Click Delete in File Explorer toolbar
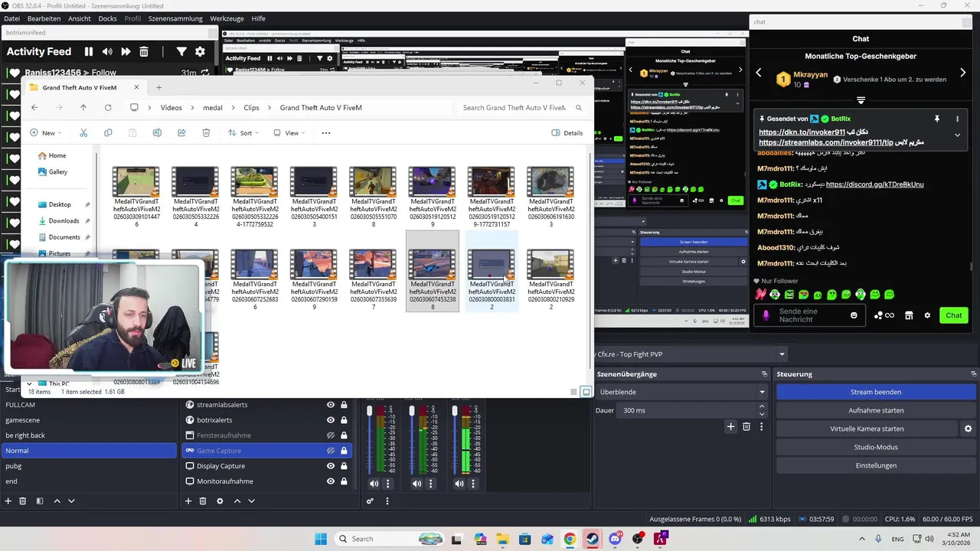The image size is (980, 551). coord(206,133)
